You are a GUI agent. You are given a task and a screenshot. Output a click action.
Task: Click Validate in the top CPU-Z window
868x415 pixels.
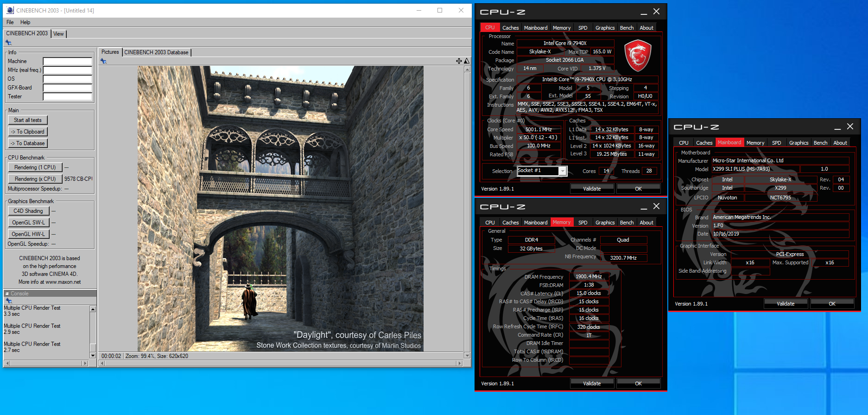[x=592, y=189]
